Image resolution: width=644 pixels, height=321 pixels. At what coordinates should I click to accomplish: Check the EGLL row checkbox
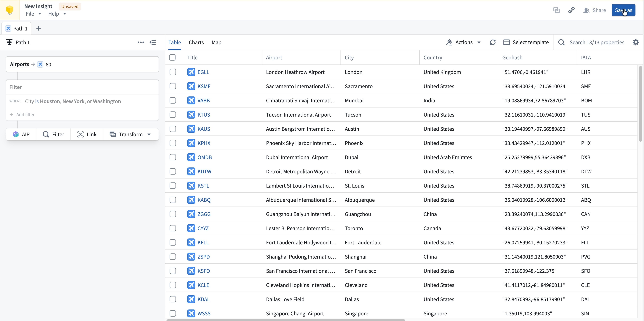click(173, 72)
